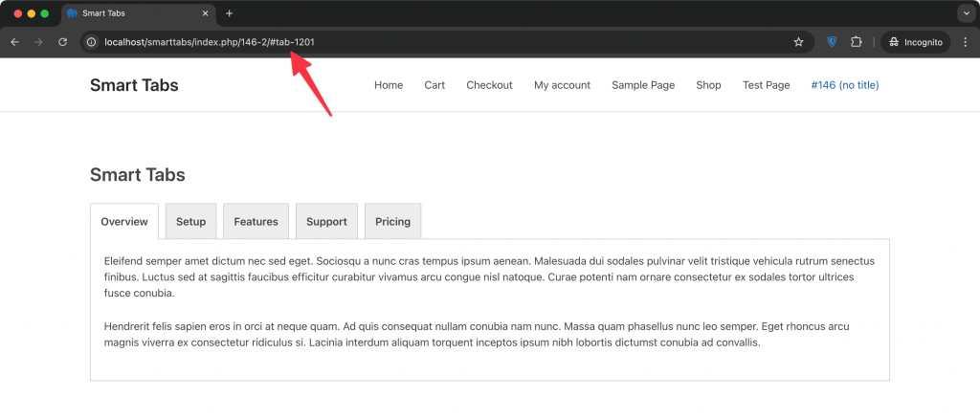
Task: Click the URL address bar field
Action: coord(437,42)
